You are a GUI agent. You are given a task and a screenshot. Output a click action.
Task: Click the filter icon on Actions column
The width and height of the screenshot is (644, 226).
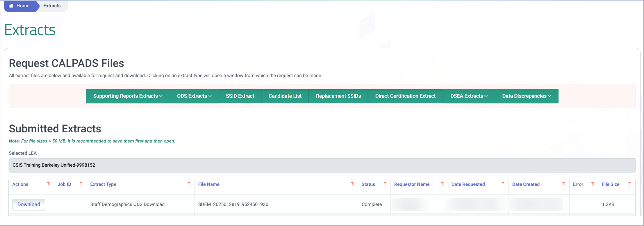point(48,184)
